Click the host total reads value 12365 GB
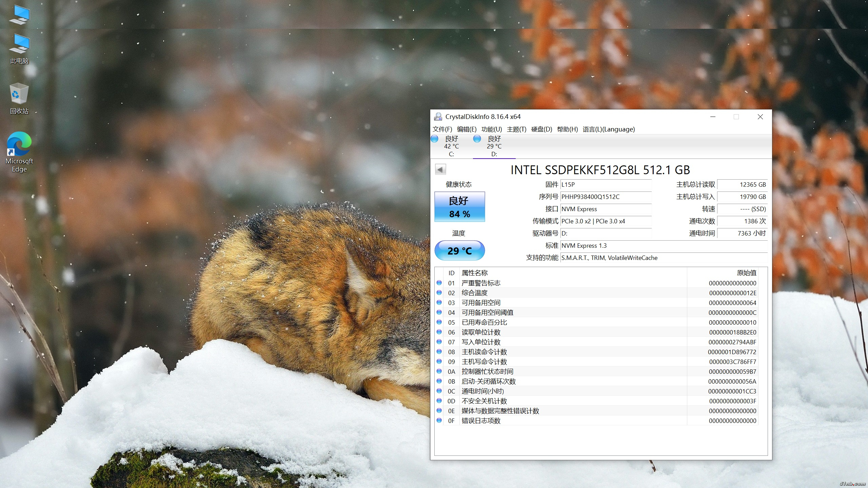 tap(743, 184)
